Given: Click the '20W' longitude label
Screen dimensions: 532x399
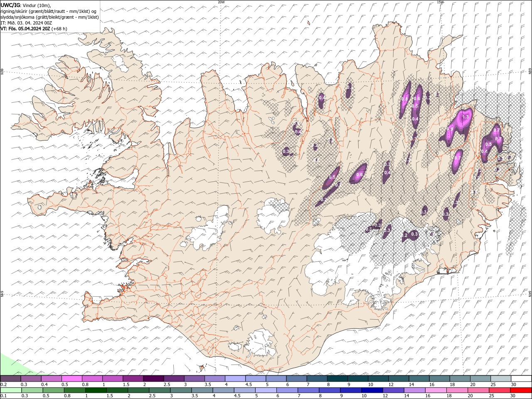Looking at the screenshot, I should [221, 2].
